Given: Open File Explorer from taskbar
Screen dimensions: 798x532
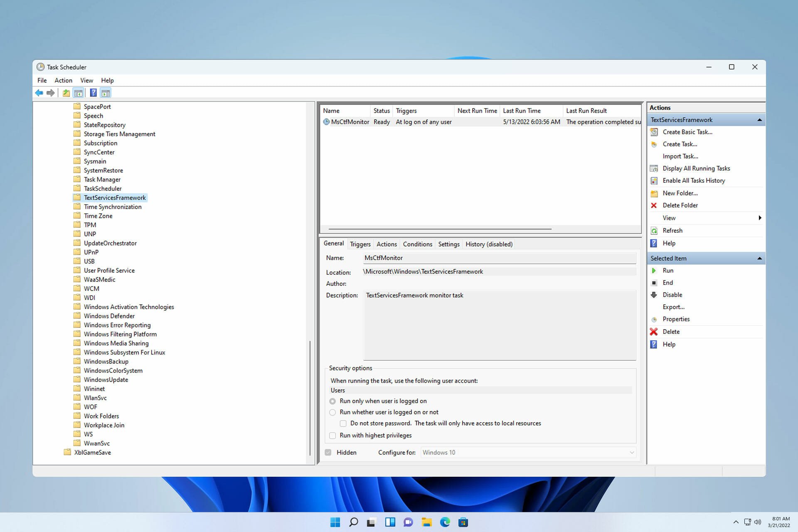Looking at the screenshot, I should point(426,522).
